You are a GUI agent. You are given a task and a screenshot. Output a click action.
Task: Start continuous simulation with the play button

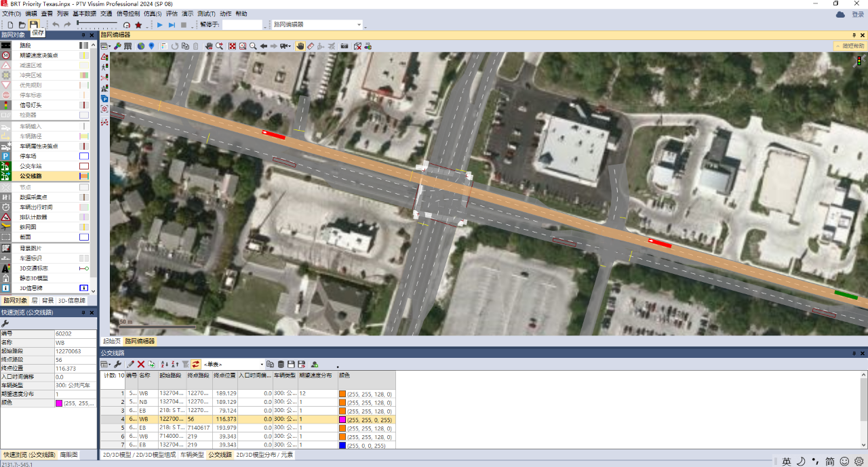(x=160, y=25)
